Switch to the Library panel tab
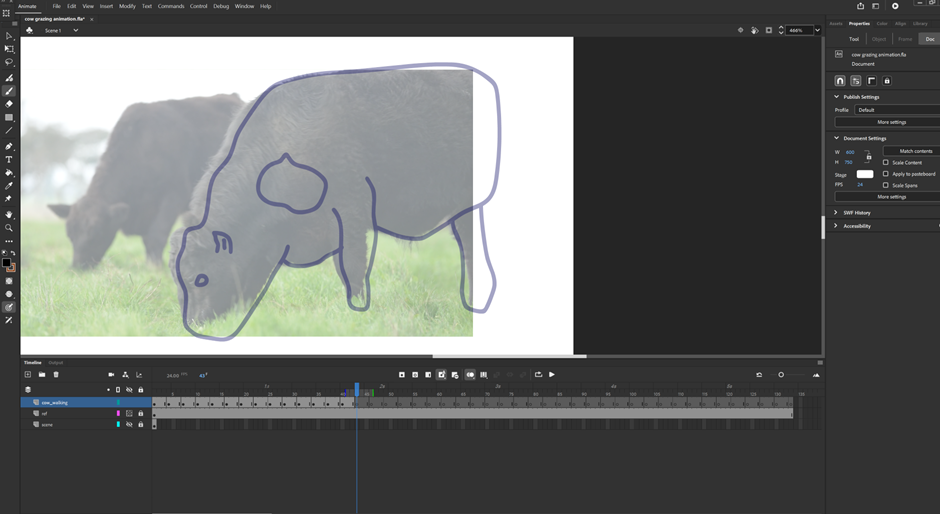This screenshot has height=514, width=940. coord(919,23)
